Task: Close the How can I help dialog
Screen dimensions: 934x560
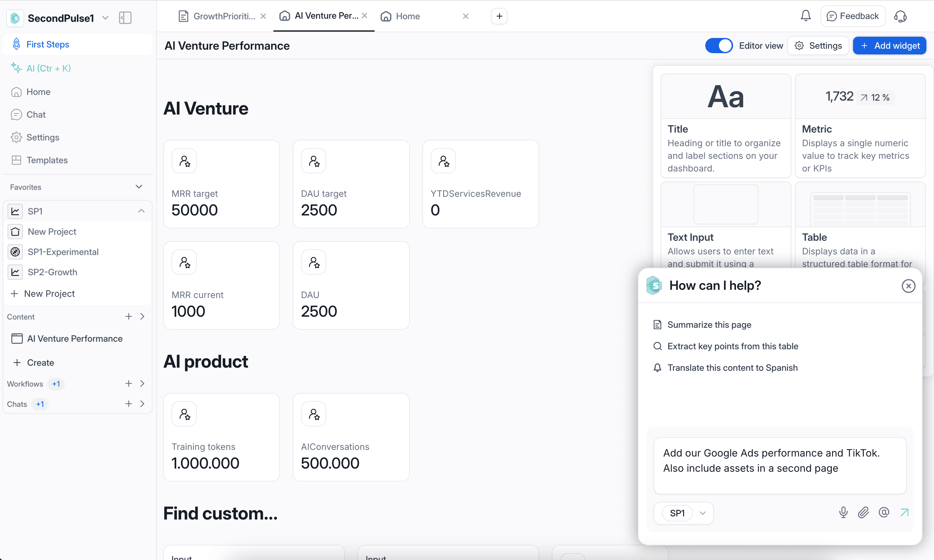Action: coord(908,286)
